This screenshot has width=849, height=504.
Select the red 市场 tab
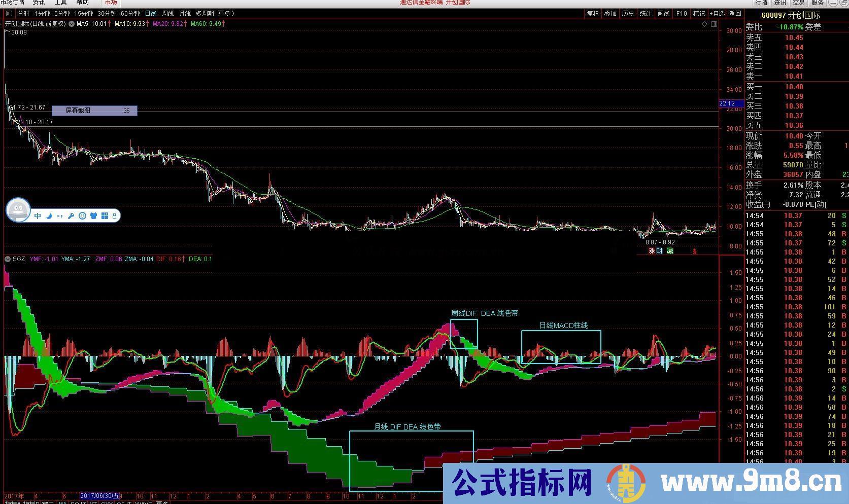[111, 3]
